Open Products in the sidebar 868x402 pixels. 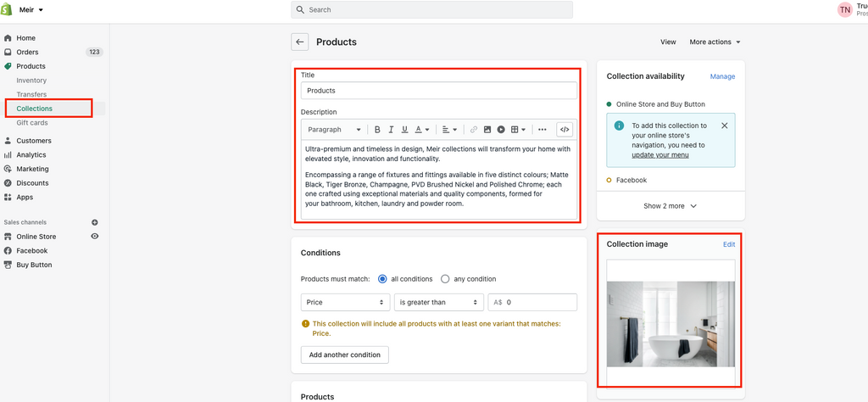click(x=31, y=66)
